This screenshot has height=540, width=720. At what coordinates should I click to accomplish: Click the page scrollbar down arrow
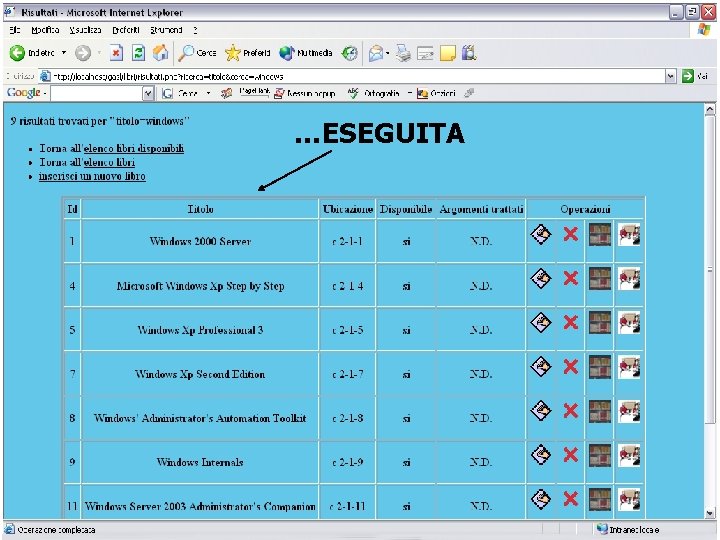pyautogui.click(x=709, y=513)
